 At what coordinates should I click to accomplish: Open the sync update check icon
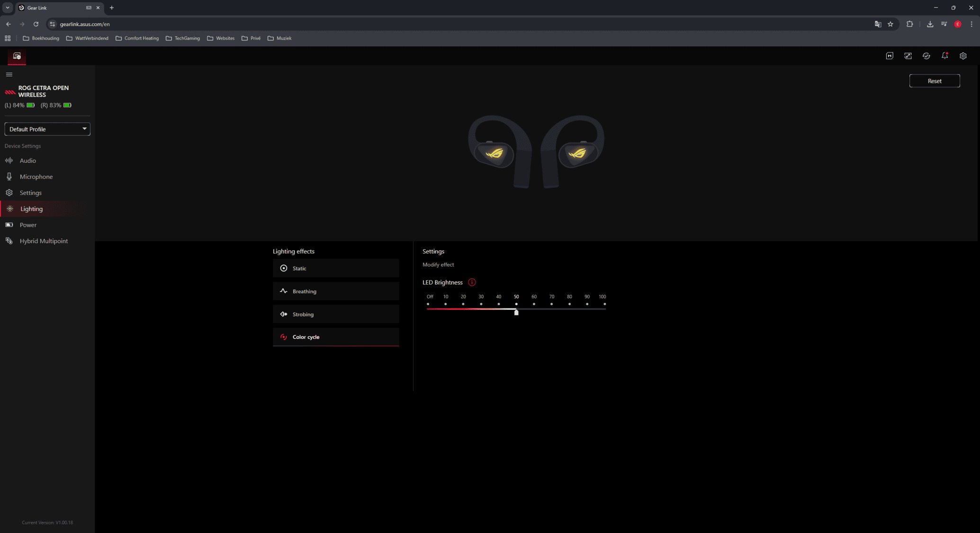pos(926,56)
